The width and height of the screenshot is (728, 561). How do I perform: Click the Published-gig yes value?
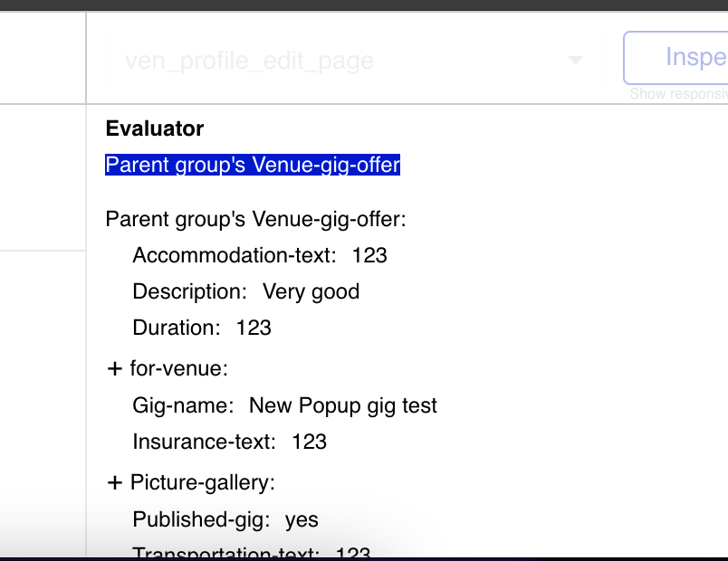click(x=302, y=519)
